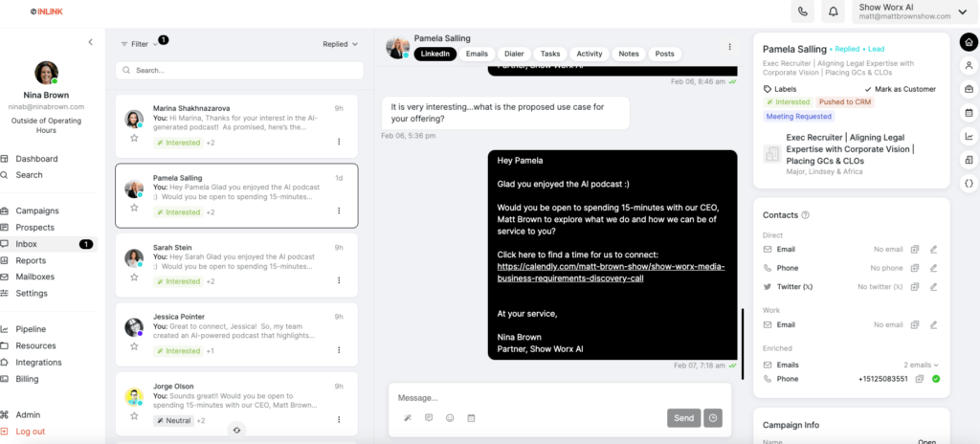Open the calendar icon in message composer
This screenshot has width=980, height=444.
click(471, 418)
